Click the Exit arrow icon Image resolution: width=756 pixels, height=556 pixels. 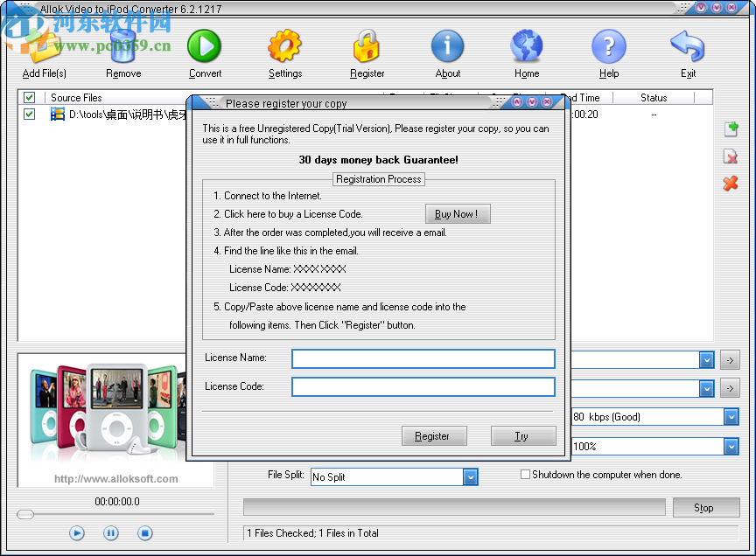pyautogui.click(x=688, y=46)
